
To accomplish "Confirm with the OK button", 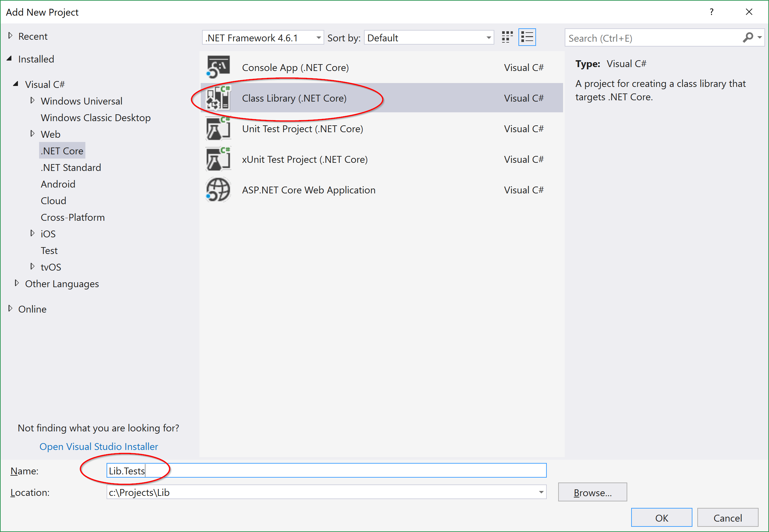I will tap(661, 518).
